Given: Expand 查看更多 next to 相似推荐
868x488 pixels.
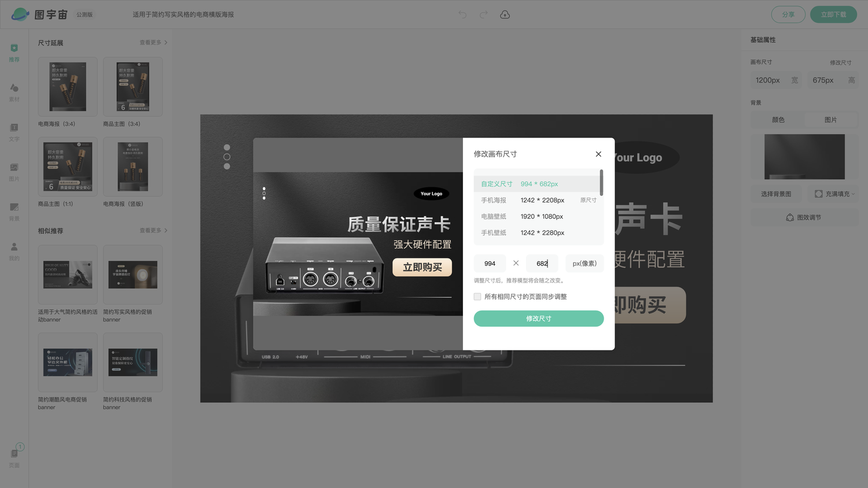Looking at the screenshot, I should click(x=153, y=231).
